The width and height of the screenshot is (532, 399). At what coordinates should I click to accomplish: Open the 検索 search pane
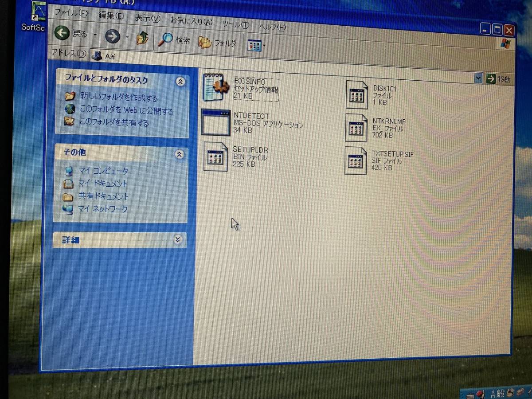(x=174, y=40)
